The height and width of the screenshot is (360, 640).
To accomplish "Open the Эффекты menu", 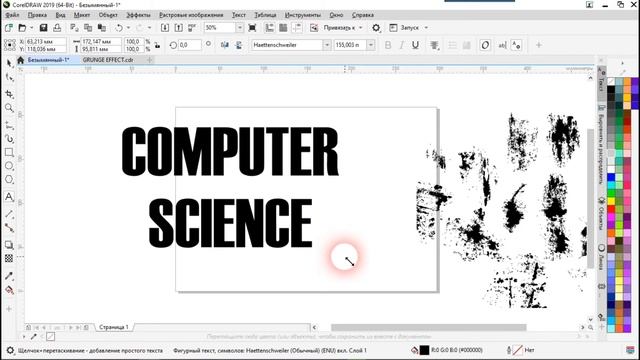I will coord(138,15).
